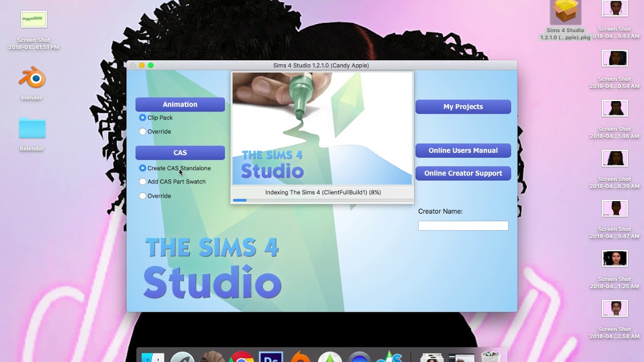Open Photoshop from the dock

(x=271, y=357)
